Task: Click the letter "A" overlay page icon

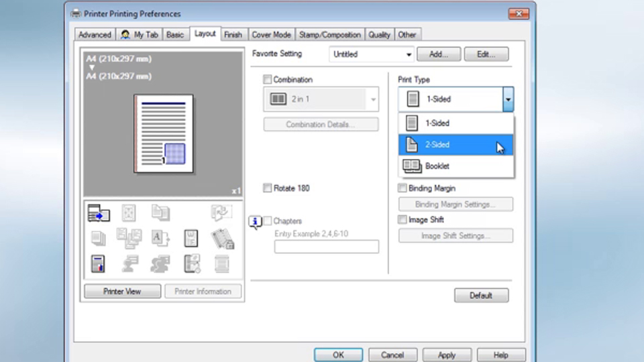Action: tap(160, 238)
